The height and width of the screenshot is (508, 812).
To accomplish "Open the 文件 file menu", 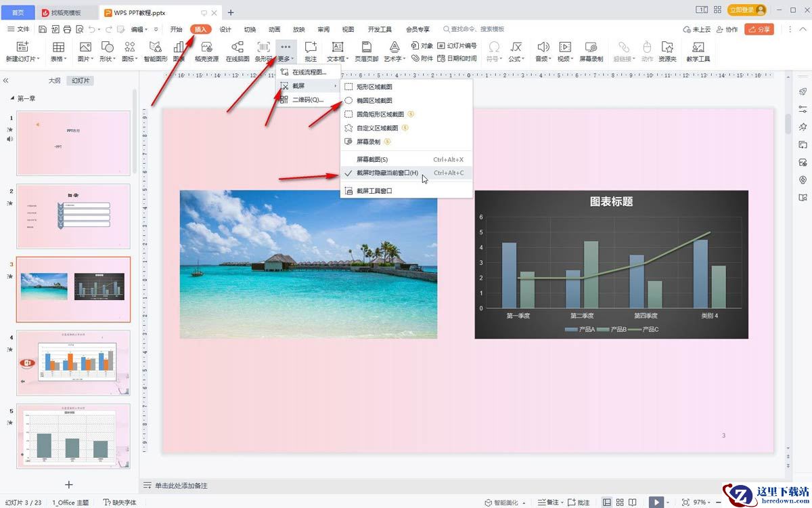I will click(18, 29).
